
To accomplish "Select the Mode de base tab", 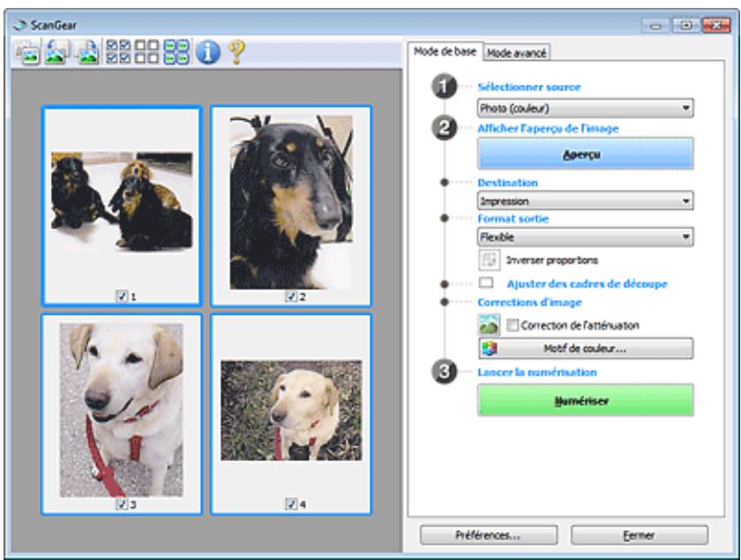I will point(445,51).
